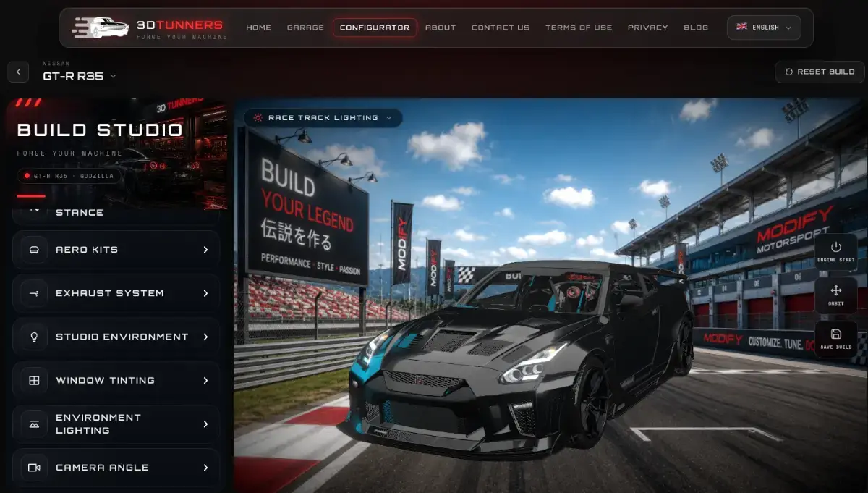This screenshot has width=868, height=493.
Task: Expand the Camera Angle chevron
Action: pos(205,467)
